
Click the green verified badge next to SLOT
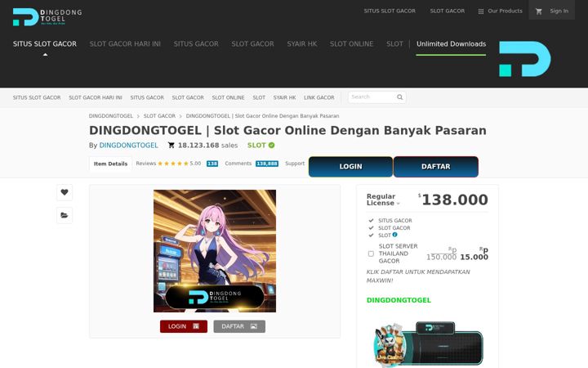(271, 146)
